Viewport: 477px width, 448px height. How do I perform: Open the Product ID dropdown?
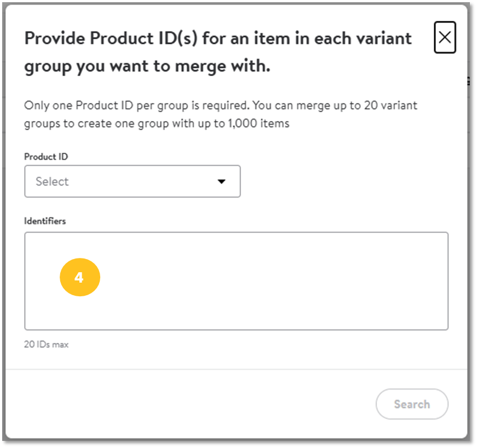click(133, 181)
